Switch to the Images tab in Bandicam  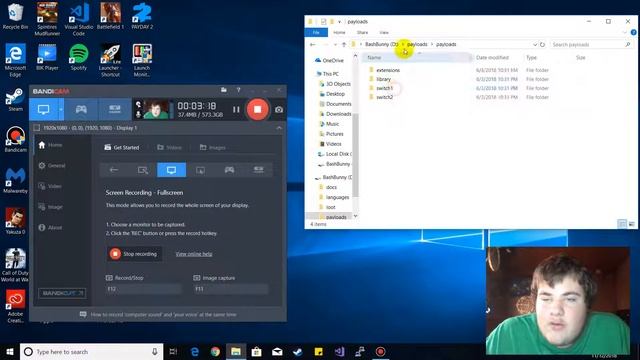(x=213, y=147)
